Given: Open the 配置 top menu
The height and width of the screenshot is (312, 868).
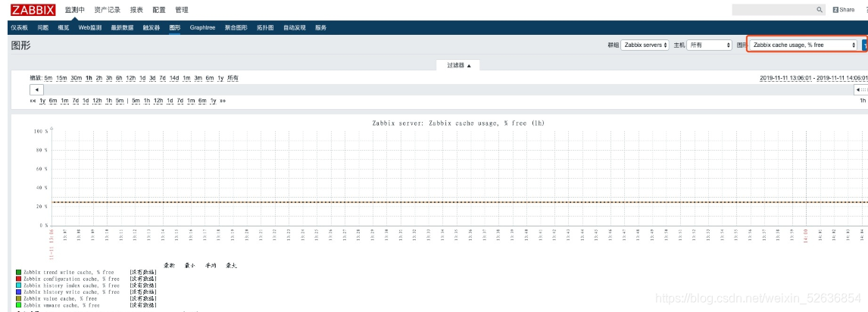Looking at the screenshot, I should (x=159, y=10).
